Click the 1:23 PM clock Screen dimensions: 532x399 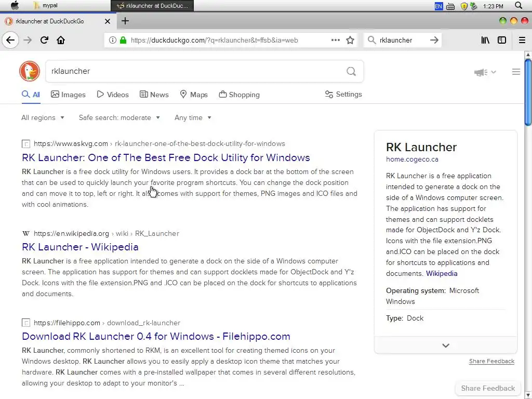[x=493, y=6]
